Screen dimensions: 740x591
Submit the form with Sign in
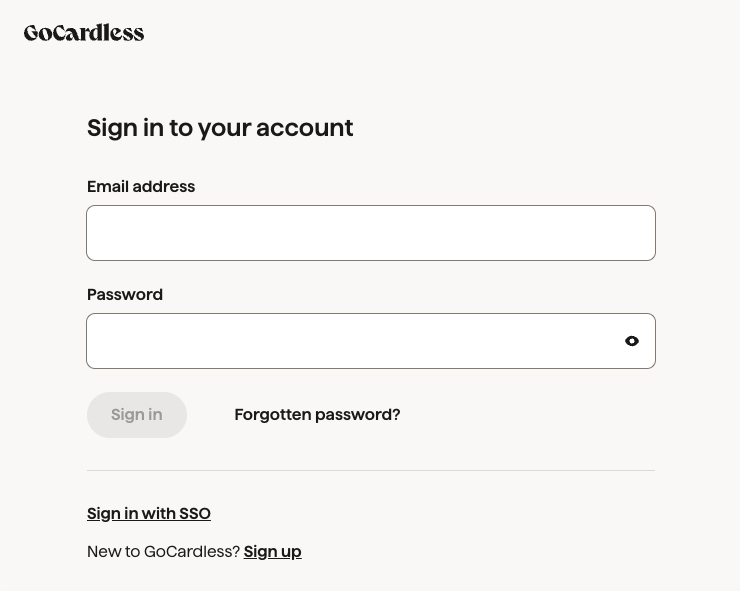click(137, 414)
